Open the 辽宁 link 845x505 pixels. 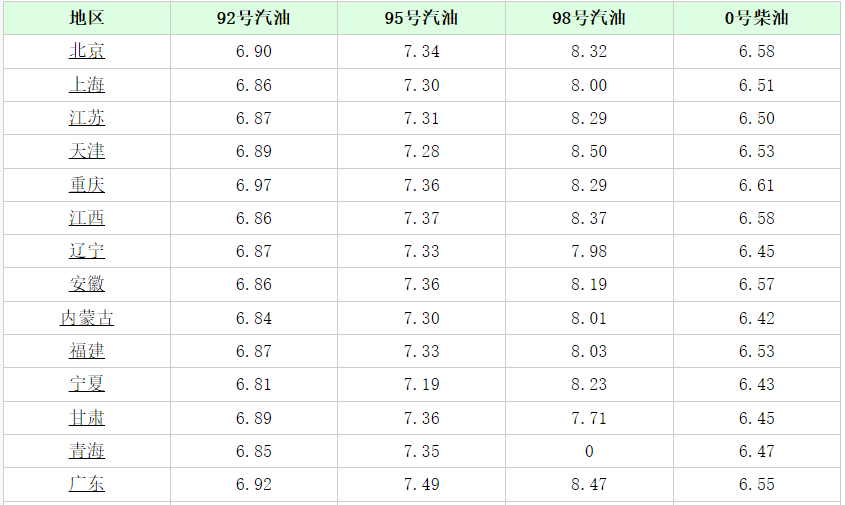point(87,251)
